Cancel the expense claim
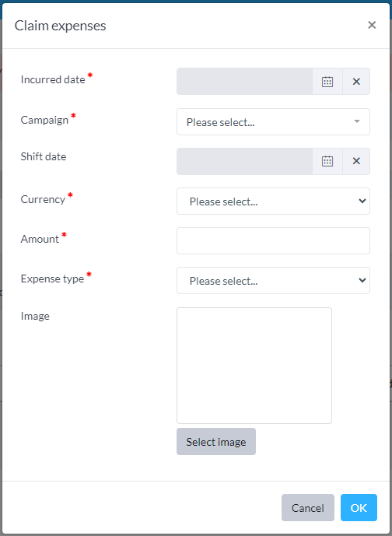 [307, 508]
